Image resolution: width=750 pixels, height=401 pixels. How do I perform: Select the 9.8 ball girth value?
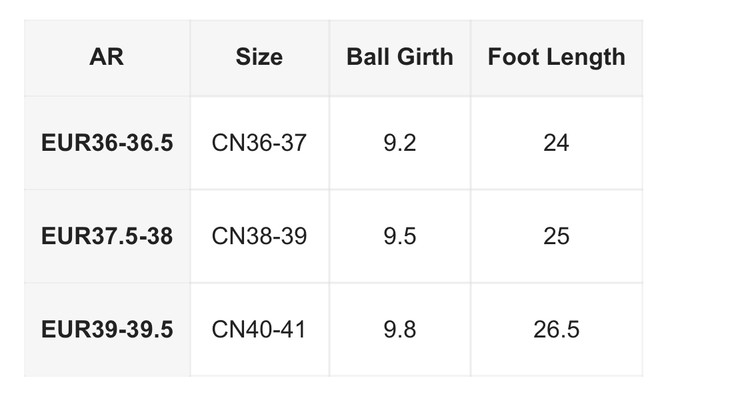[400, 329]
